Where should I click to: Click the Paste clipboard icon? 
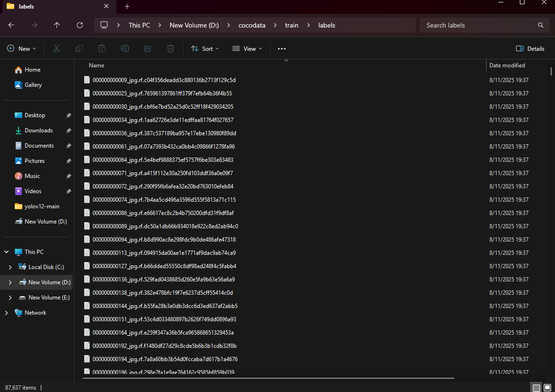pos(102,49)
